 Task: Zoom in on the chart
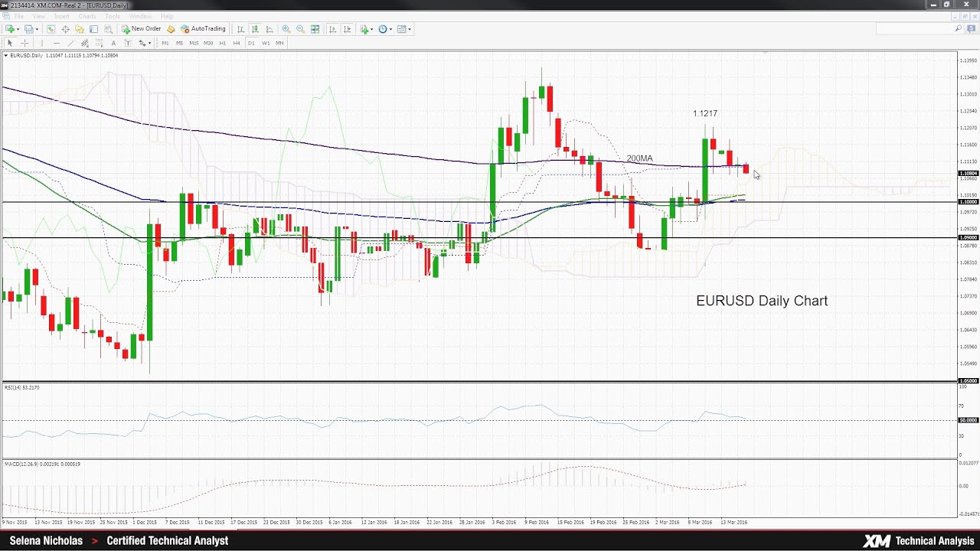click(x=286, y=29)
